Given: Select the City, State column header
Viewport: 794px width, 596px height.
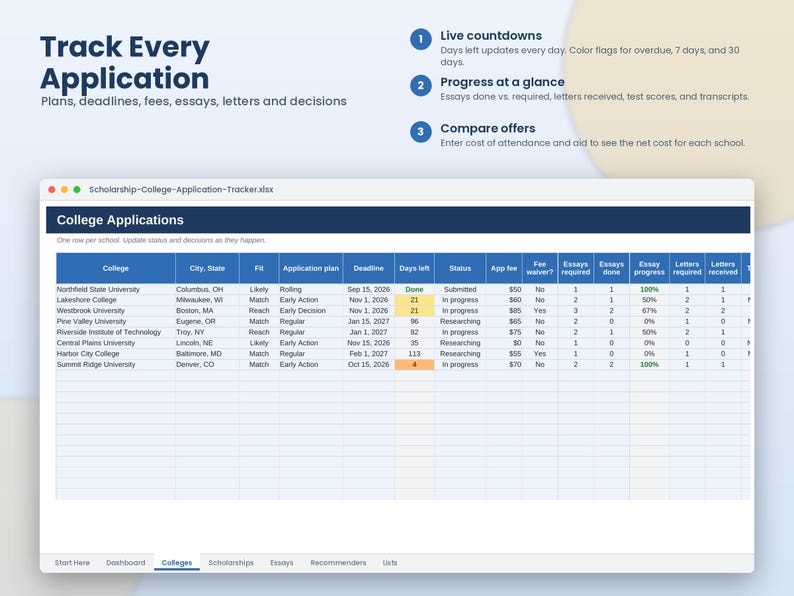Looking at the screenshot, I should pos(207,268).
